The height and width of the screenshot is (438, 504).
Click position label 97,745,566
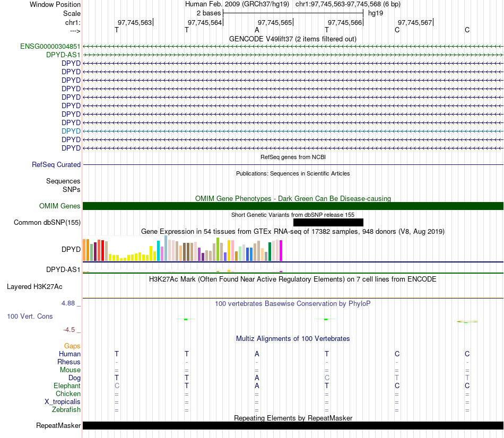[345, 22]
